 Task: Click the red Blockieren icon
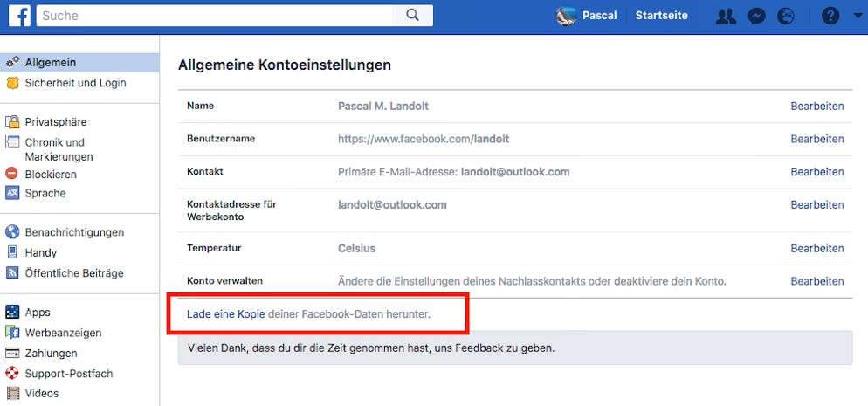coord(12,174)
